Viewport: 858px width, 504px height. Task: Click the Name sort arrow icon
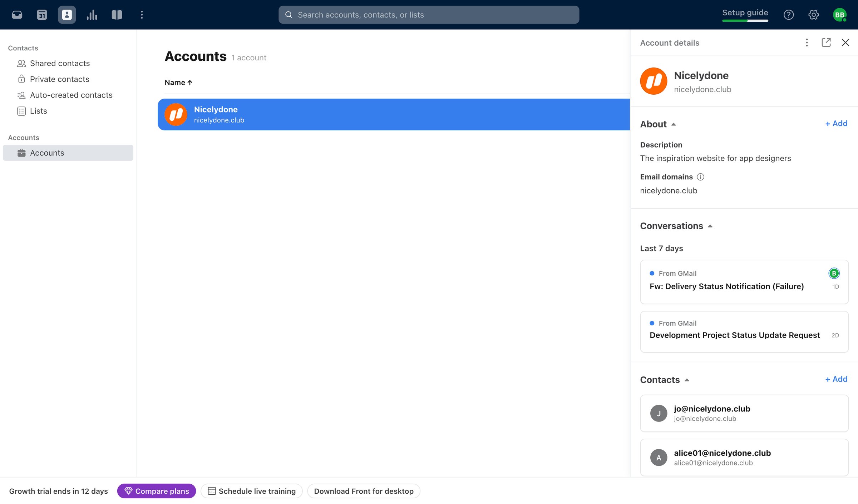pos(190,83)
